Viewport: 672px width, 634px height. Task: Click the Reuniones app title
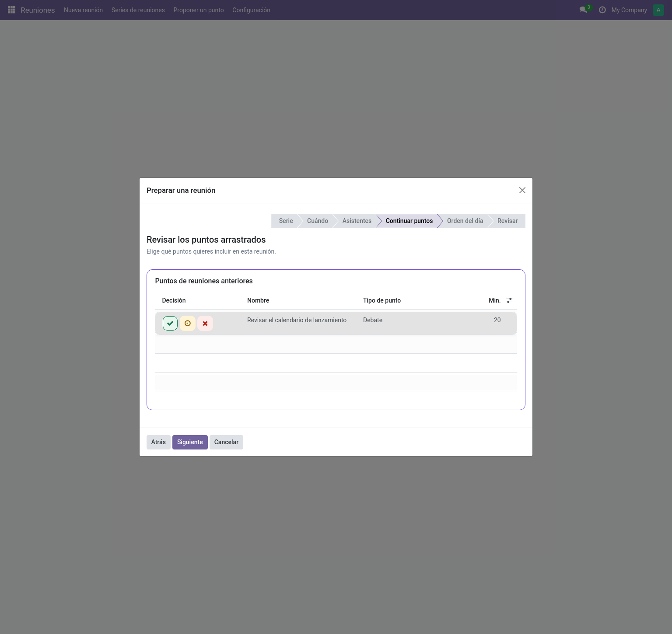[x=38, y=10]
